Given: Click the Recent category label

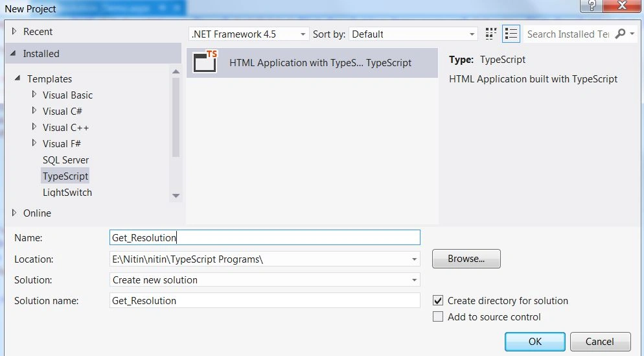Looking at the screenshot, I should pos(38,32).
